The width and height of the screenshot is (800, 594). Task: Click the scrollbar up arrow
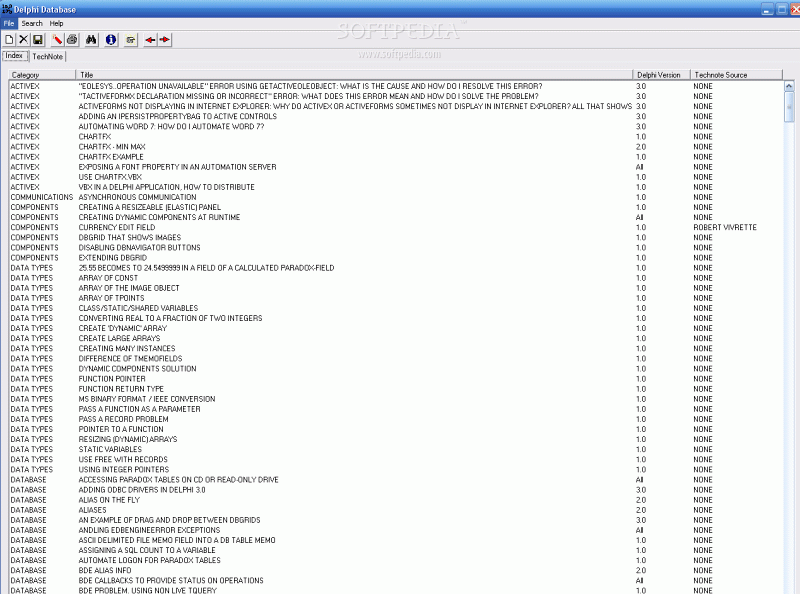pyautogui.click(x=789, y=86)
